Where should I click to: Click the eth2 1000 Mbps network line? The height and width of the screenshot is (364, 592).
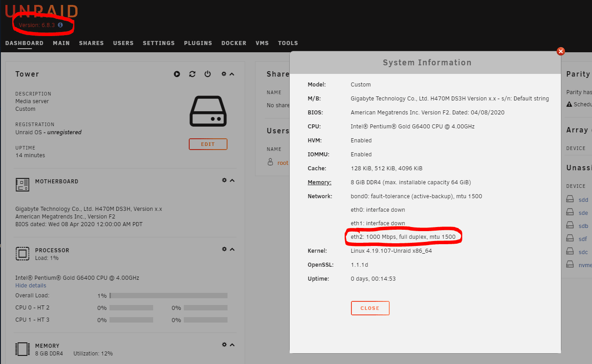(403, 237)
